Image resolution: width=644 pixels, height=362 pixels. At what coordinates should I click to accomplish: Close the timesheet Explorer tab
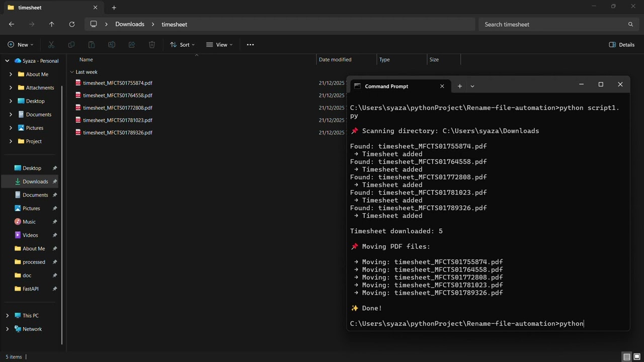point(95,8)
